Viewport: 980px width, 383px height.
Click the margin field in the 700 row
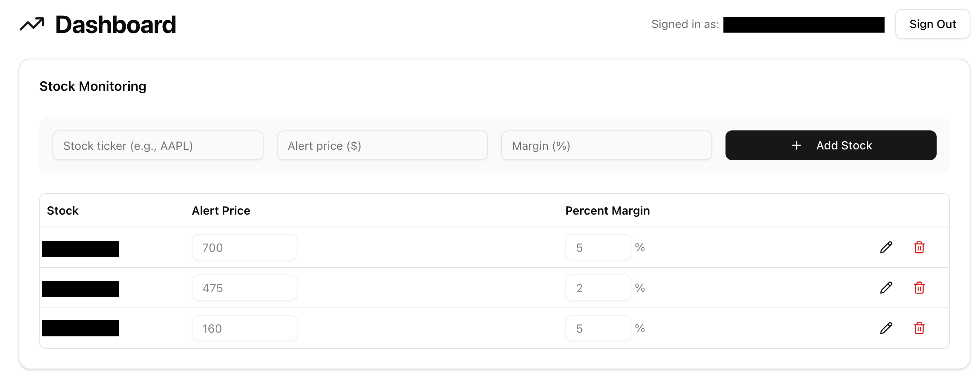click(x=598, y=247)
